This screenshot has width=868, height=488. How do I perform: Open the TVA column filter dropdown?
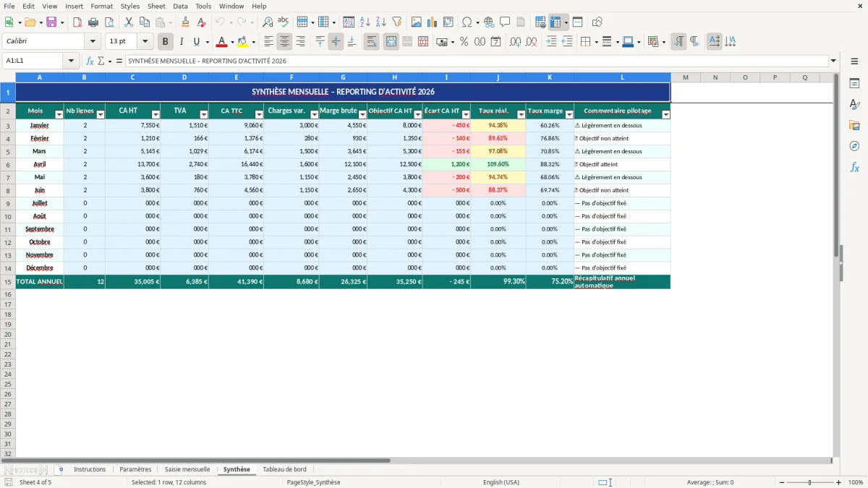204,114
